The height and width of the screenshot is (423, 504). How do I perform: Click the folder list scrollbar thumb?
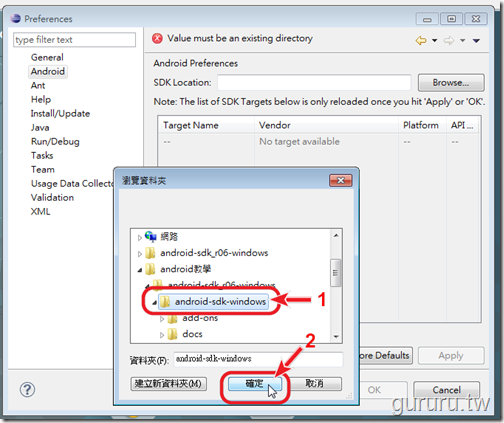click(336, 273)
